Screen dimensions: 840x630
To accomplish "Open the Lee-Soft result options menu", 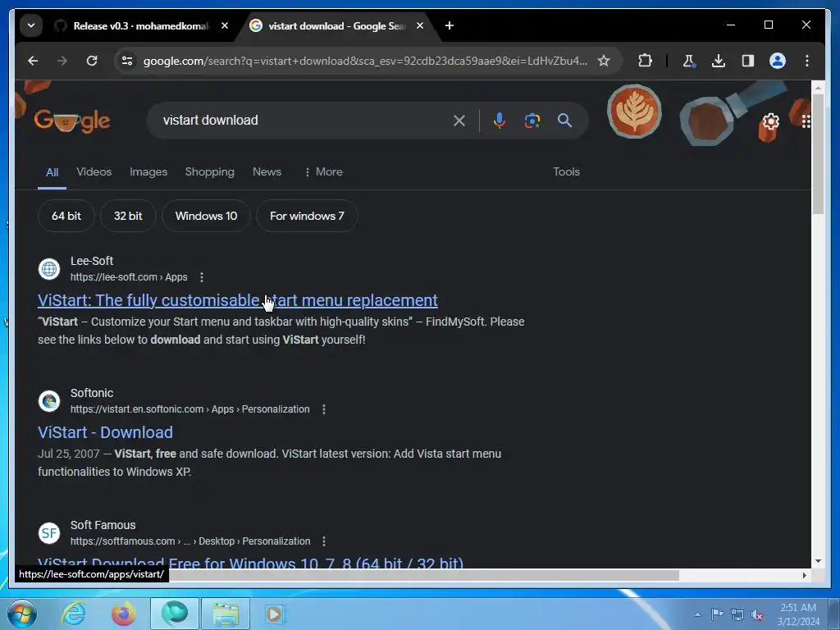I will 202,277.
